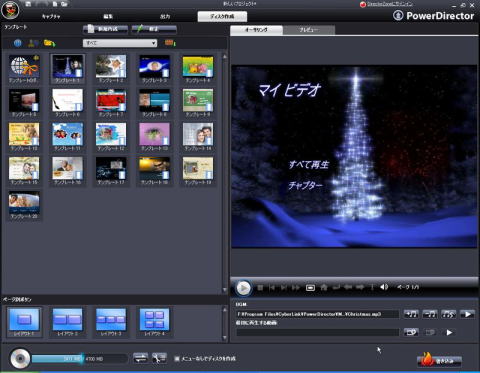Add first-play video using camera icon
Viewport: 480px width, 373px height.
(411, 332)
